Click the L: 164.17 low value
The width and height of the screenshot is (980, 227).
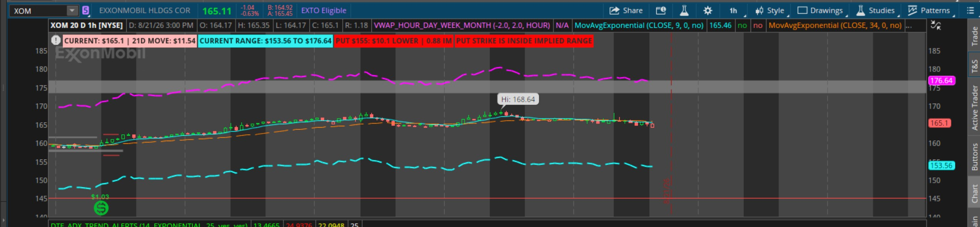tap(291, 25)
